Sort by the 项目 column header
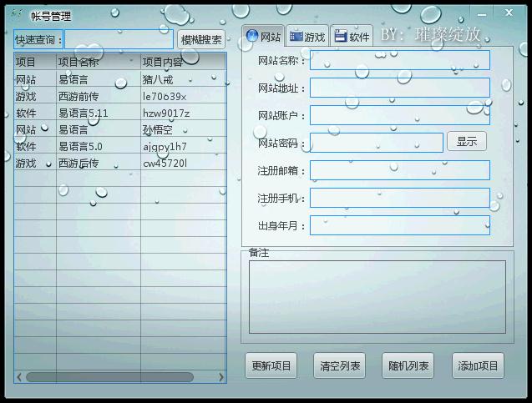Image resolution: width=532 pixels, height=403 pixels. click(x=35, y=62)
